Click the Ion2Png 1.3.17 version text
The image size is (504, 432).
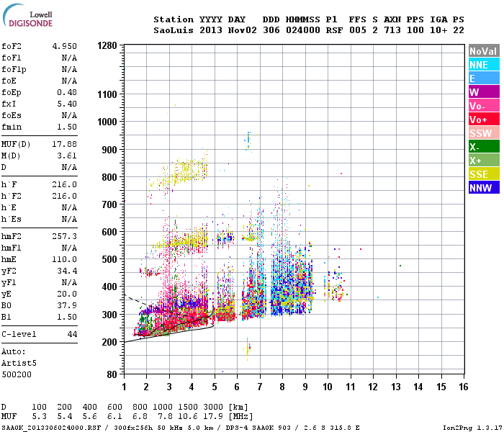pyautogui.click(x=472, y=428)
